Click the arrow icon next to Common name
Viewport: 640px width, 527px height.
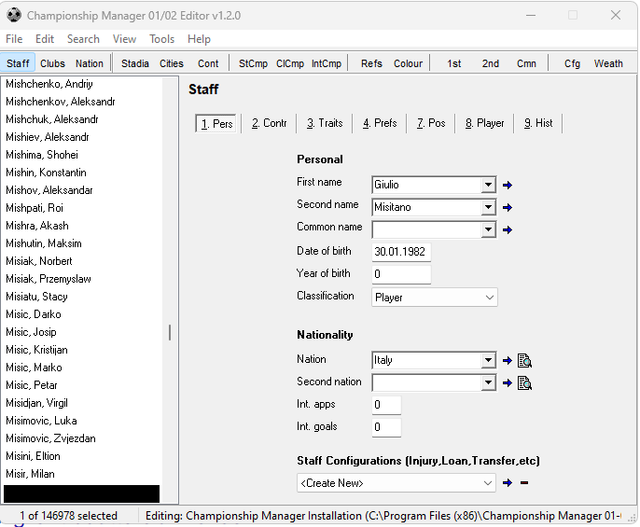click(507, 230)
